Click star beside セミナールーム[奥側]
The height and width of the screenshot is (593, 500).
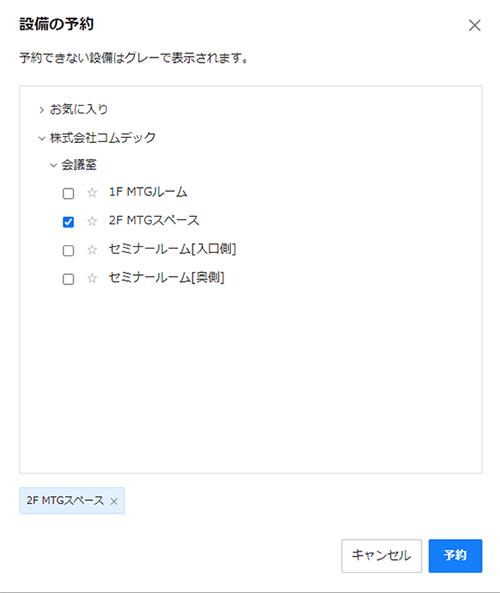coord(92,279)
